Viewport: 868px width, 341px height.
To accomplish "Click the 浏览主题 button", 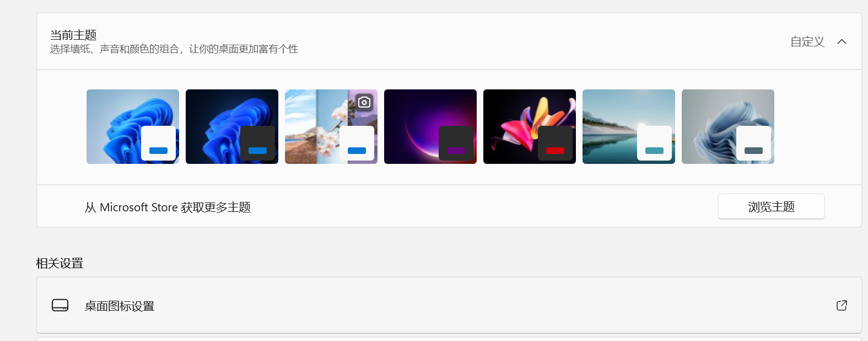I will point(771,206).
